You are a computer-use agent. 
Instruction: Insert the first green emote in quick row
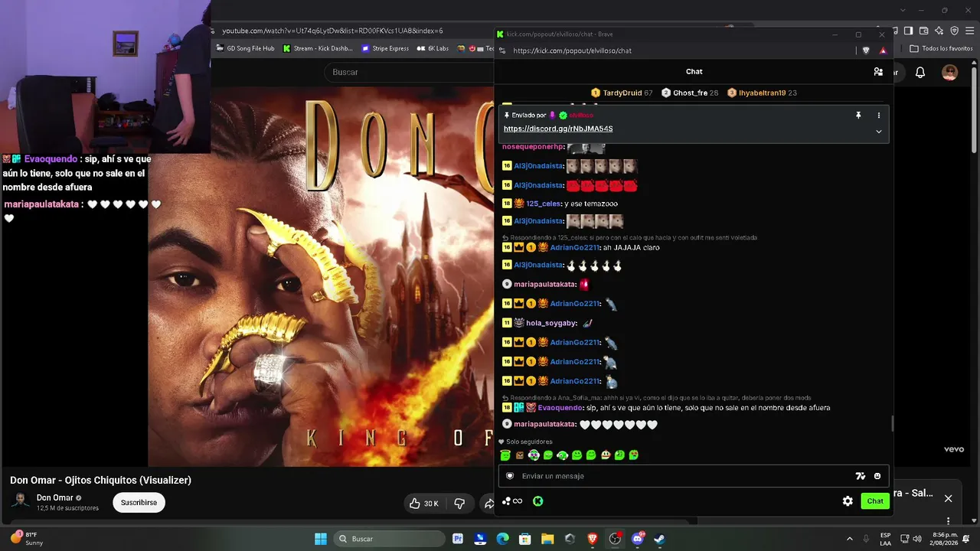[505, 455]
